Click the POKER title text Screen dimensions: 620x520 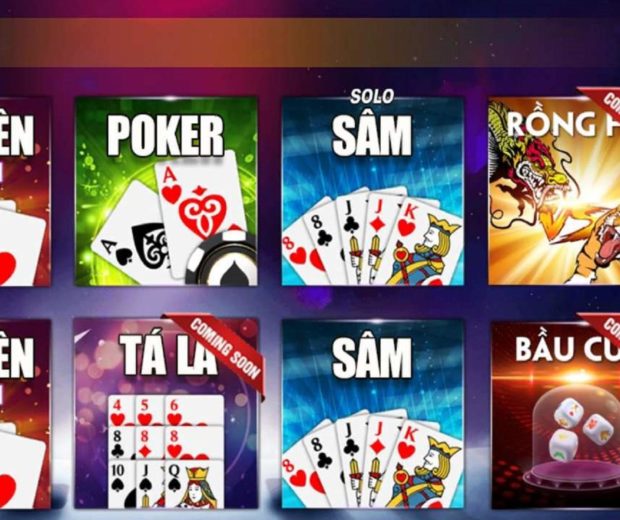166,136
